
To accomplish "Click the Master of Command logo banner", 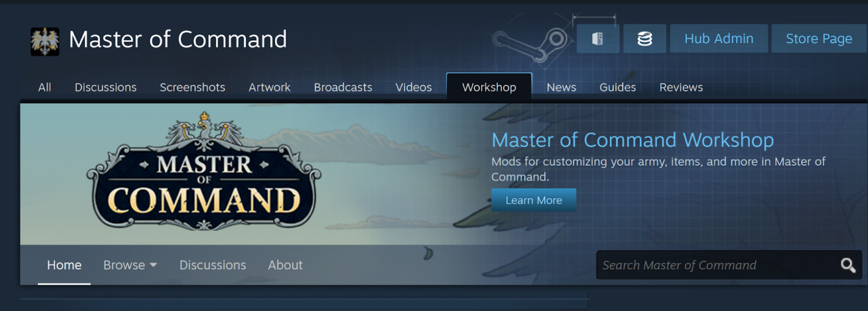I will click(x=204, y=172).
